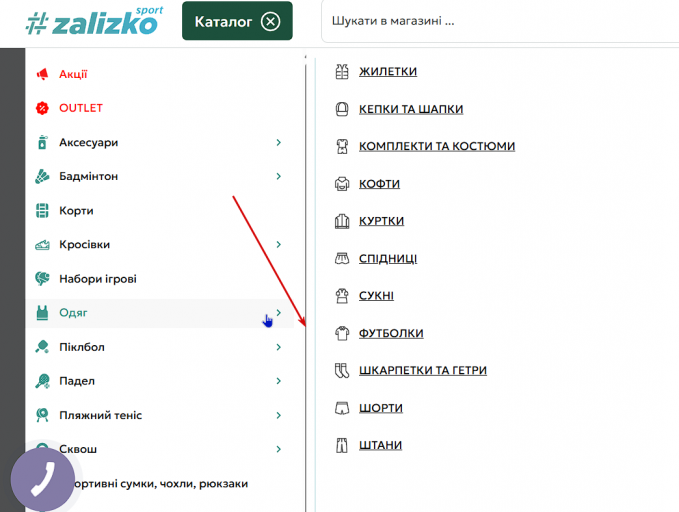Open the Піклбол category
The width and height of the screenshot is (679, 512).
click(82, 347)
